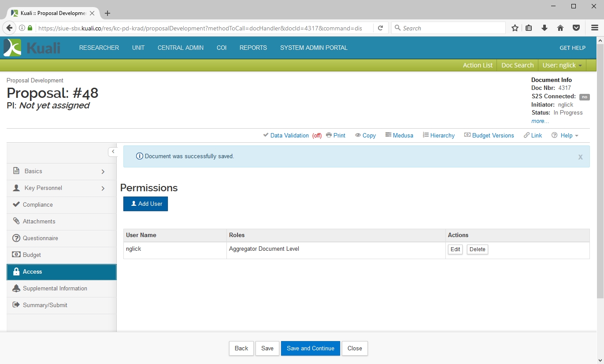Click the Link chain icon
Screen dimensions: 604x364
(526, 135)
